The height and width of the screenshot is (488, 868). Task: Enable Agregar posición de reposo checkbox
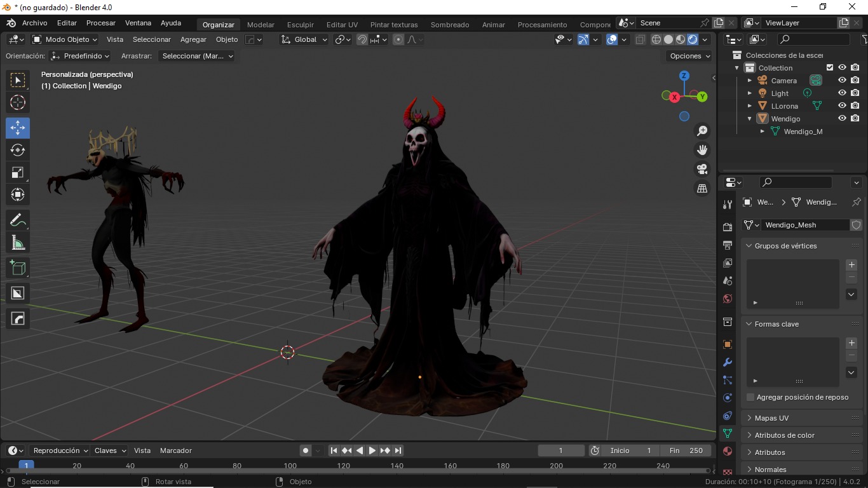pos(750,397)
